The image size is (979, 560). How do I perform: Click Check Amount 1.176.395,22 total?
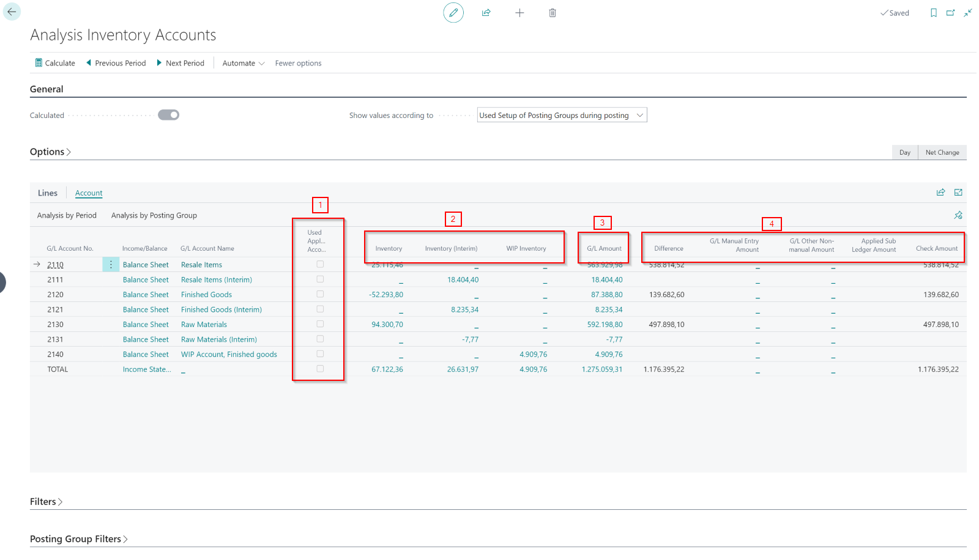coord(938,369)
